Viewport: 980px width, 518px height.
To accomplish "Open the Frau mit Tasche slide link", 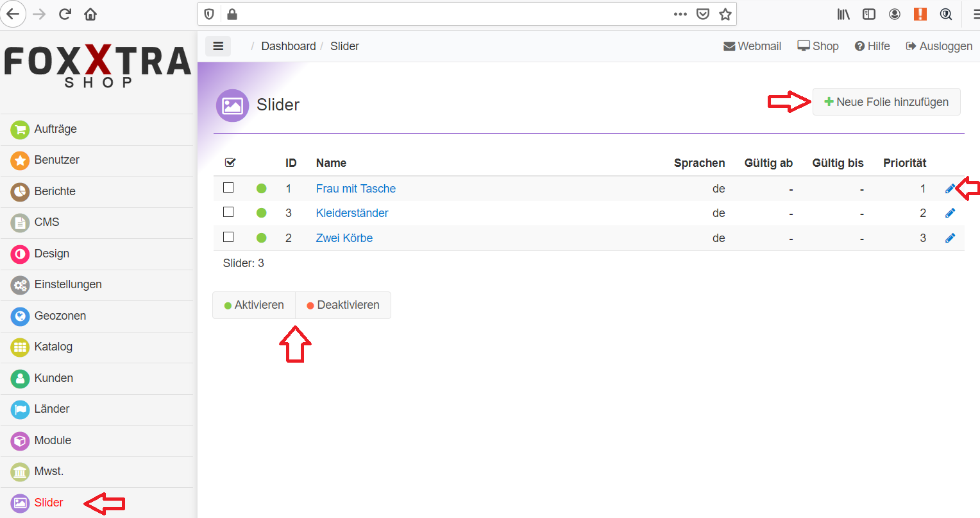I will point(355,189).
